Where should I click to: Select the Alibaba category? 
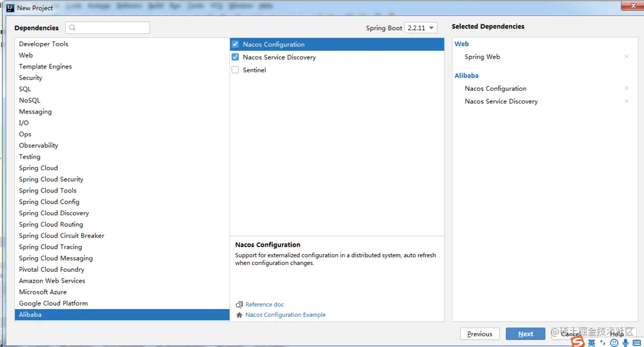coord(122,315)
